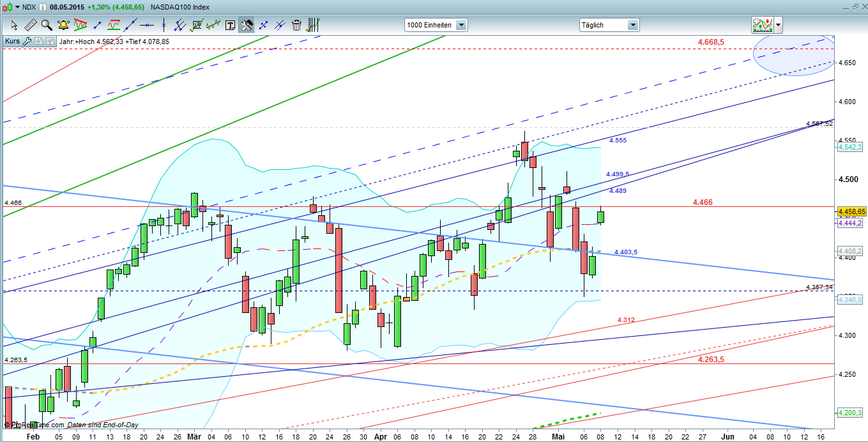Select the text annotation T tool
The image size is (868, 442).
pos(230,25)
